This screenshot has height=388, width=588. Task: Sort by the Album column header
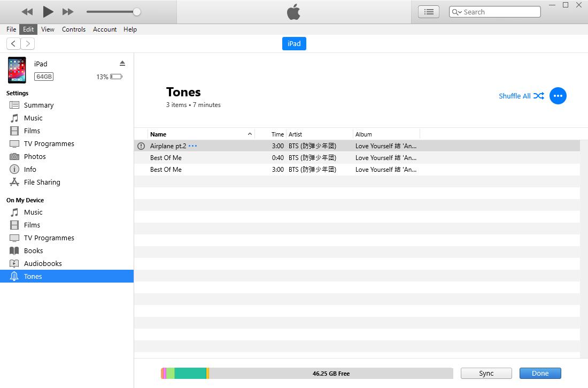click(x=386, y=134)
